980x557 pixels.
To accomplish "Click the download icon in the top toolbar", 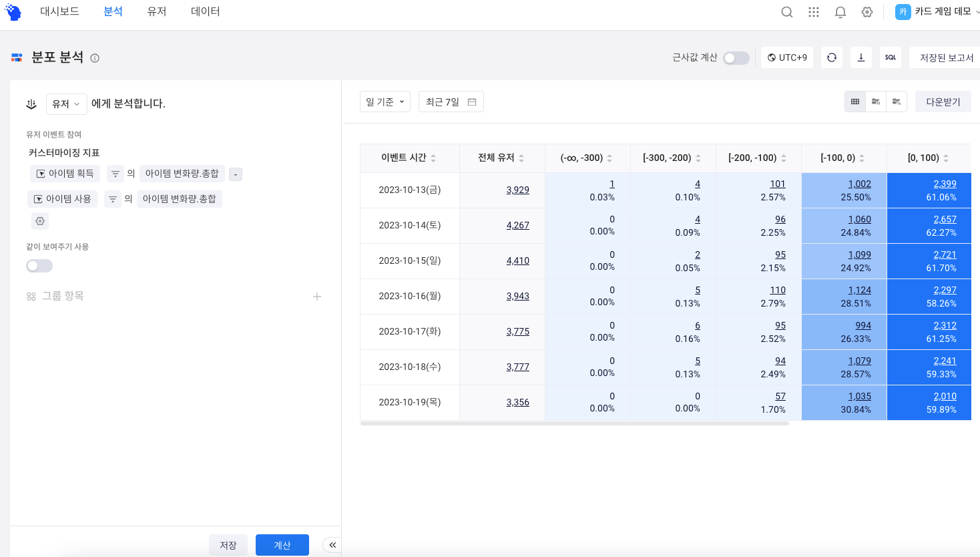I will (861, 57).
